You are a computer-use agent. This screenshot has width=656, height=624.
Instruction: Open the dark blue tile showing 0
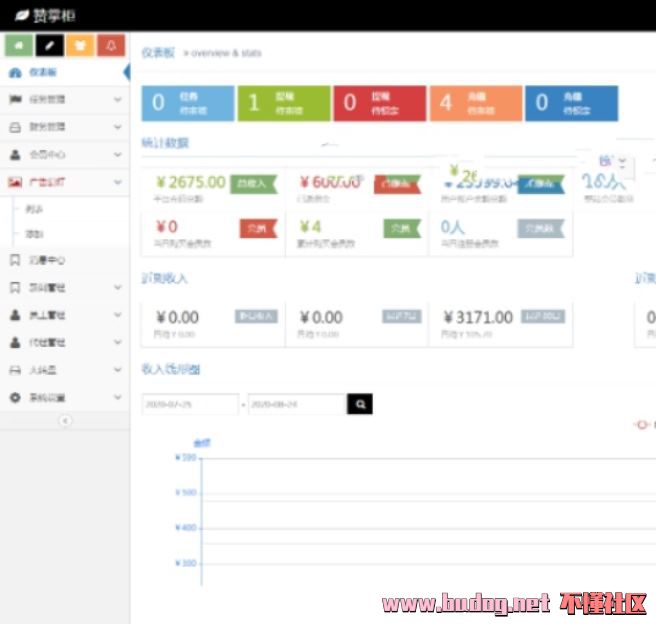click(x=571, y=103)
